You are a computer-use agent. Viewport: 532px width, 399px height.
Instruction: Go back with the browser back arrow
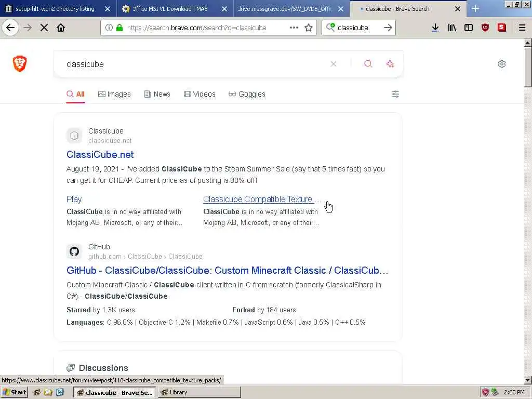(10, 28)
